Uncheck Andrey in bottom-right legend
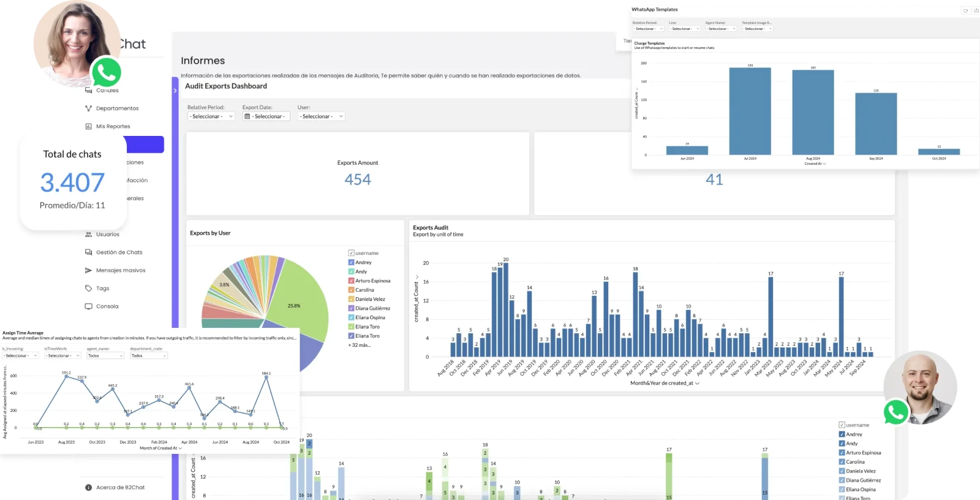This screenshot has width=980, height=500. coord(842,434)
